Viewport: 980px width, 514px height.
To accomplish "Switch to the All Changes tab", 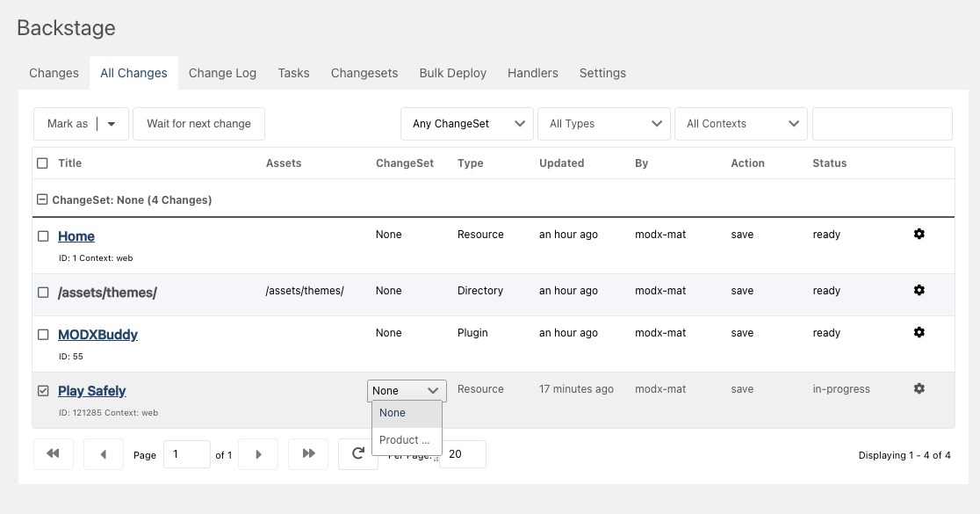I will pos(133,73).
